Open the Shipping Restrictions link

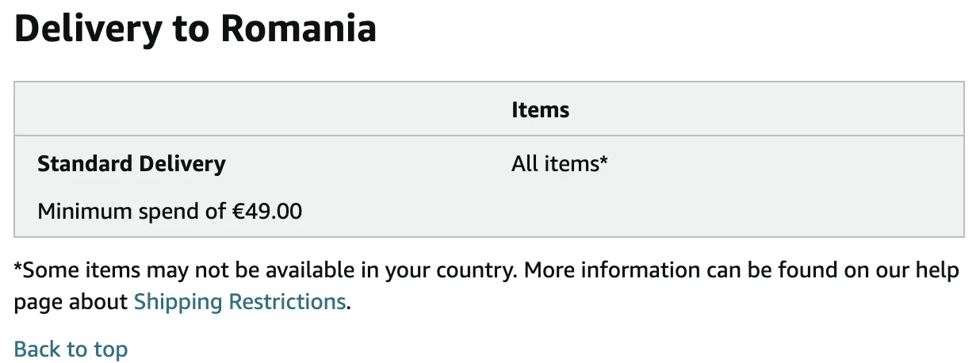tap(239, 302)
